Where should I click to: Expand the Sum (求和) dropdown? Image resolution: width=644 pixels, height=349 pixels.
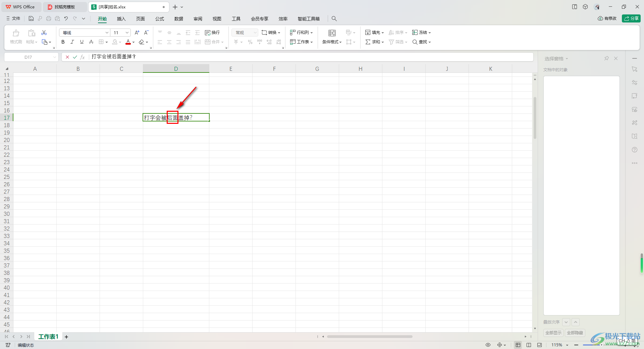pos(382,42)
